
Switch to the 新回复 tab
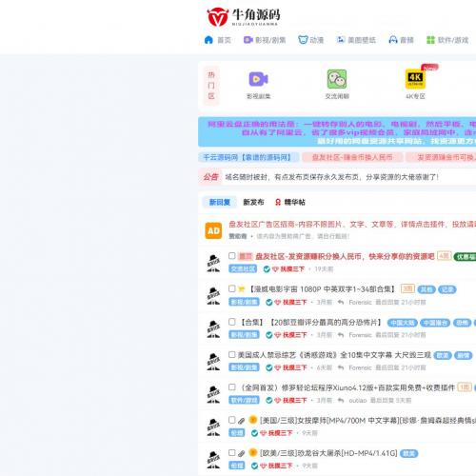pos(220,202)
